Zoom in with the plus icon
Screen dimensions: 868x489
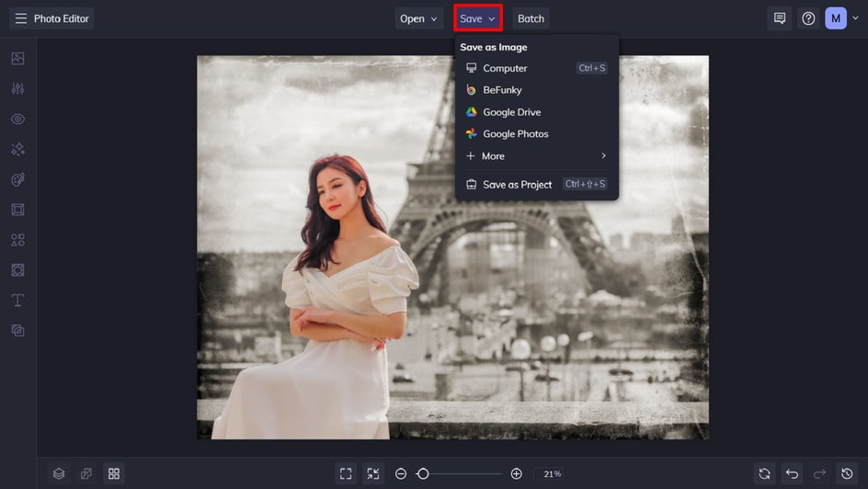(x=517, y=473)
